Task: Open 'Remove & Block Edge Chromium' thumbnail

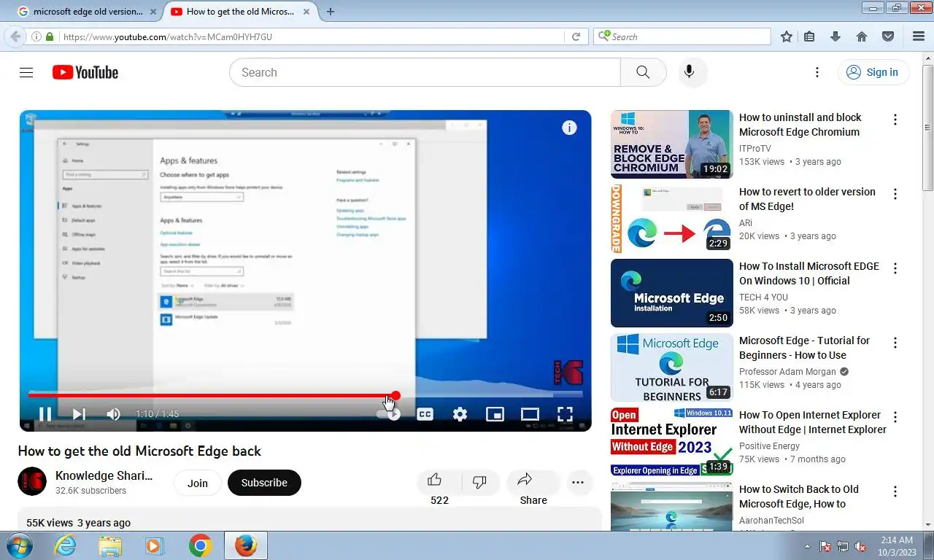Action: pos(671,144)
